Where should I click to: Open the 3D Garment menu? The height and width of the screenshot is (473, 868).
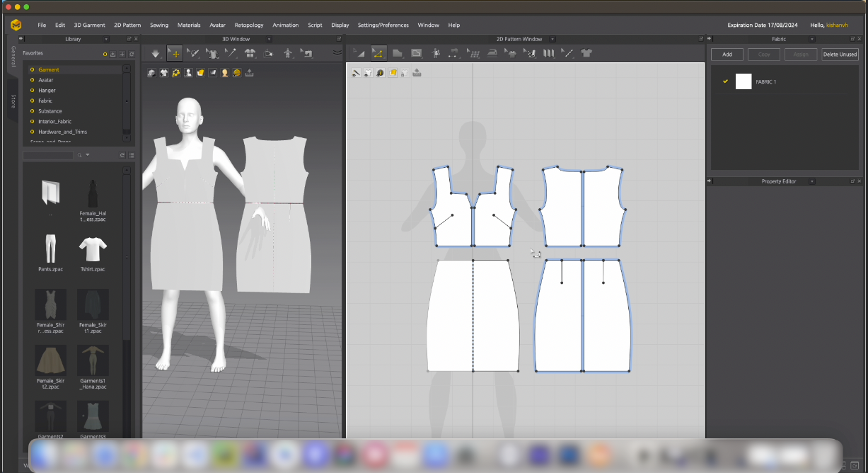(x=90, y=25)
